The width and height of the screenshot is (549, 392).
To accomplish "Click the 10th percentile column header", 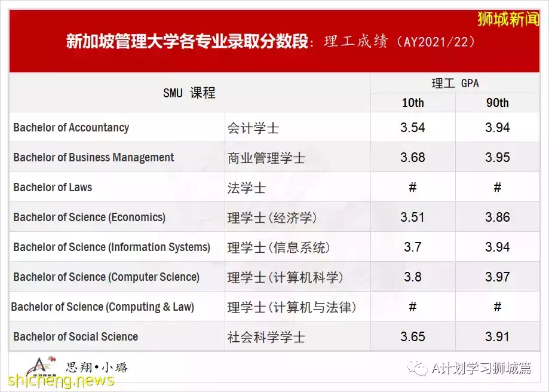I will point(413,103).
